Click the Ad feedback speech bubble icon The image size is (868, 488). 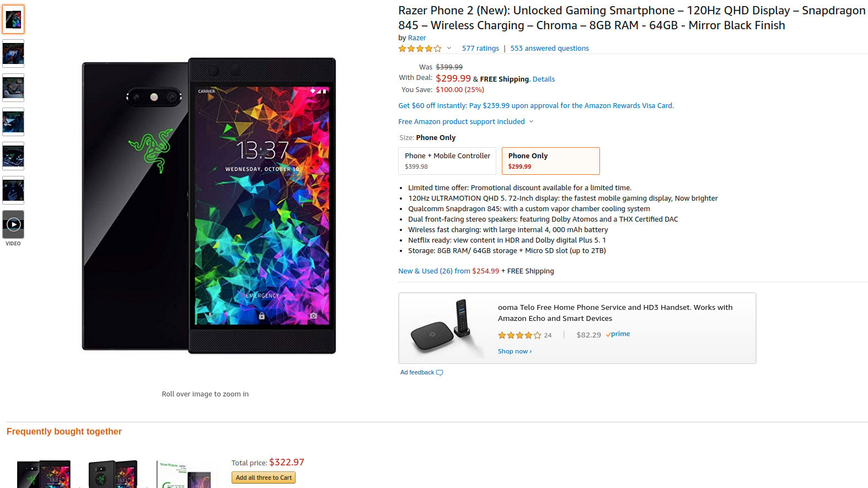click(x=440, y=373)
